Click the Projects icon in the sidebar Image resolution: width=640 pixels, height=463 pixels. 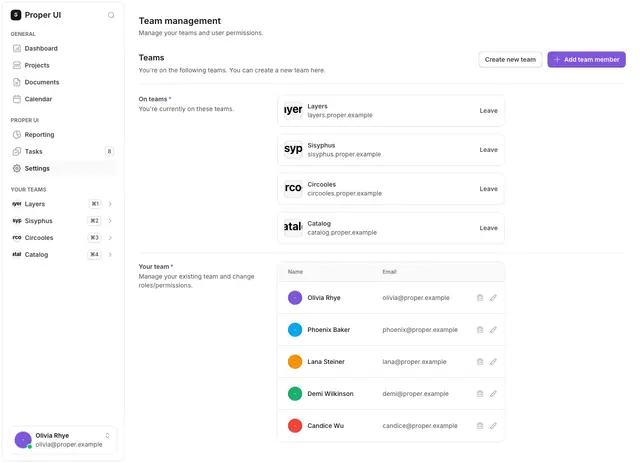point(17,65)
